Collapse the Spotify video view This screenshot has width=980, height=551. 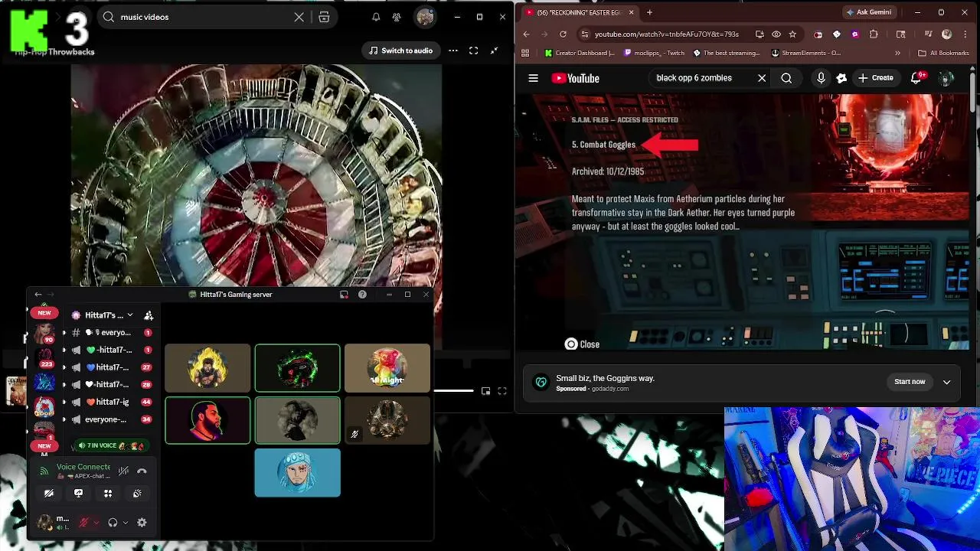(495, 51)
